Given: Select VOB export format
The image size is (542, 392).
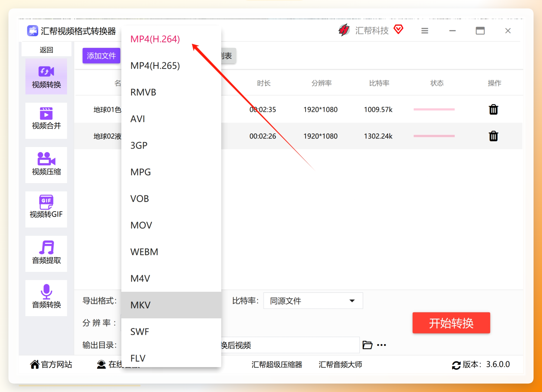Looking at the screenshot, I should pyautogui.click(x=171, y=199).
